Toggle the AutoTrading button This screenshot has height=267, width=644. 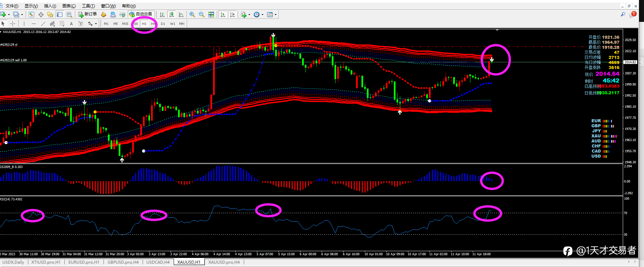(141, 14)
